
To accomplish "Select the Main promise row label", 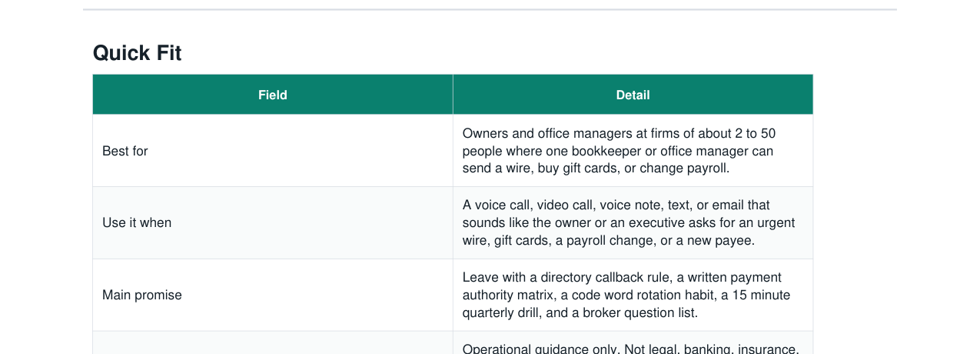I will tap(142, 295).
